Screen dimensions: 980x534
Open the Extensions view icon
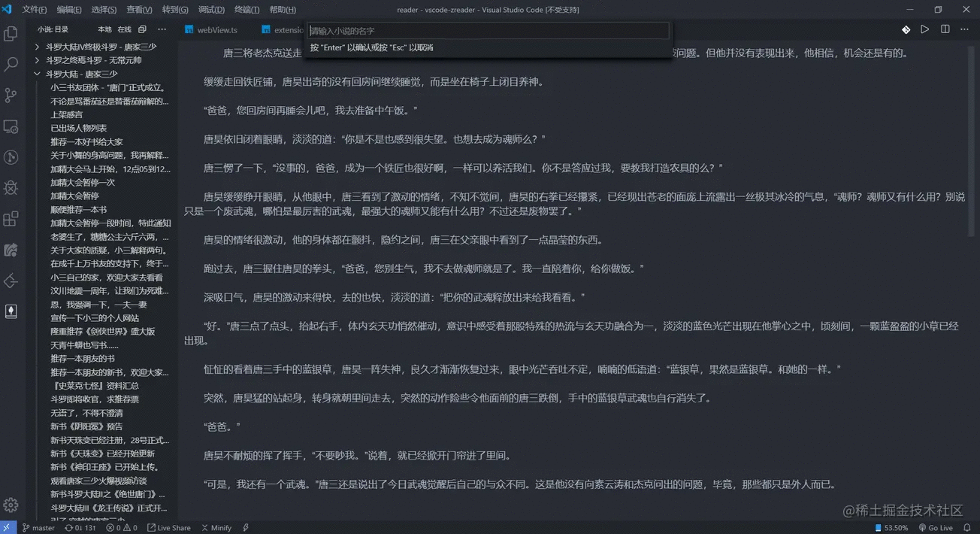point(11,217)
